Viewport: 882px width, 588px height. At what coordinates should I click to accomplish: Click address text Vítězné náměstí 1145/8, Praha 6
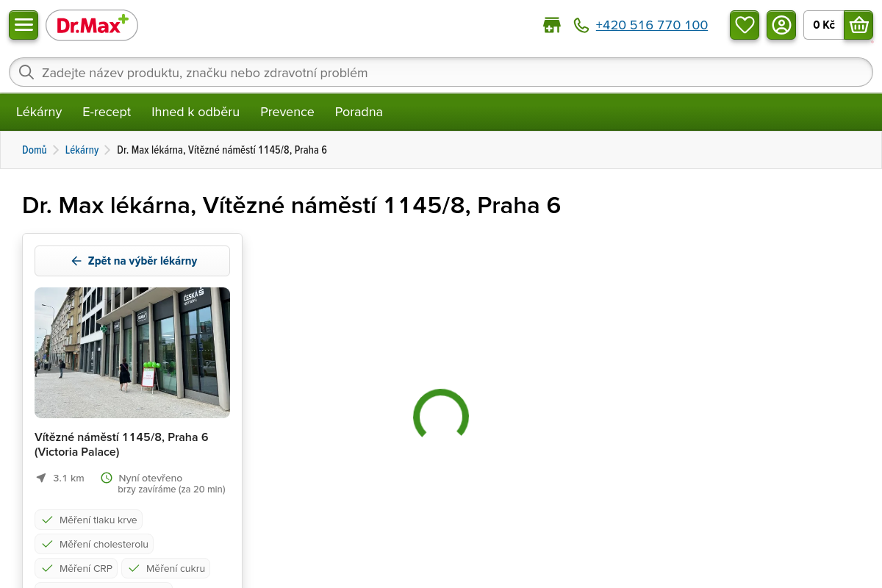click(121, 437)
